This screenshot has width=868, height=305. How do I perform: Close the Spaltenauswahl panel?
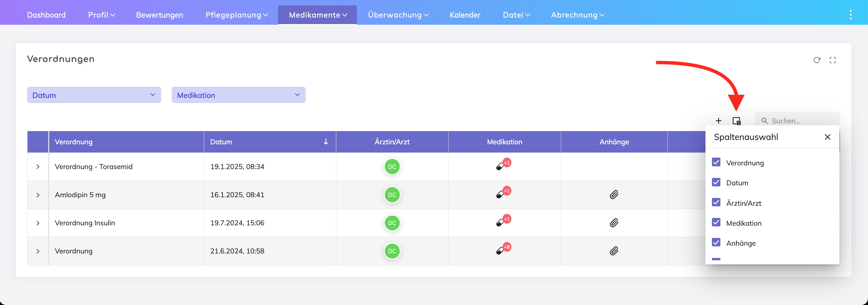click(828, 137)
